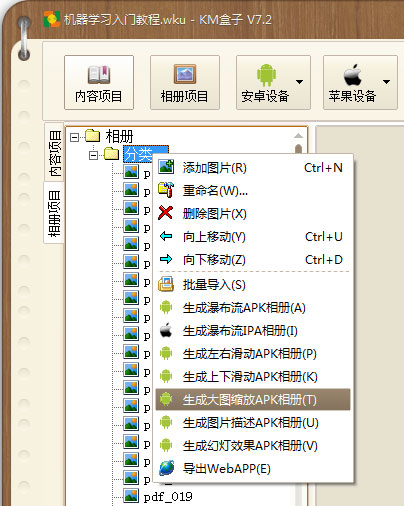Select 生成上下滑动APK相册(K)
Screen dimensions: 404x506
click(253, 377)
